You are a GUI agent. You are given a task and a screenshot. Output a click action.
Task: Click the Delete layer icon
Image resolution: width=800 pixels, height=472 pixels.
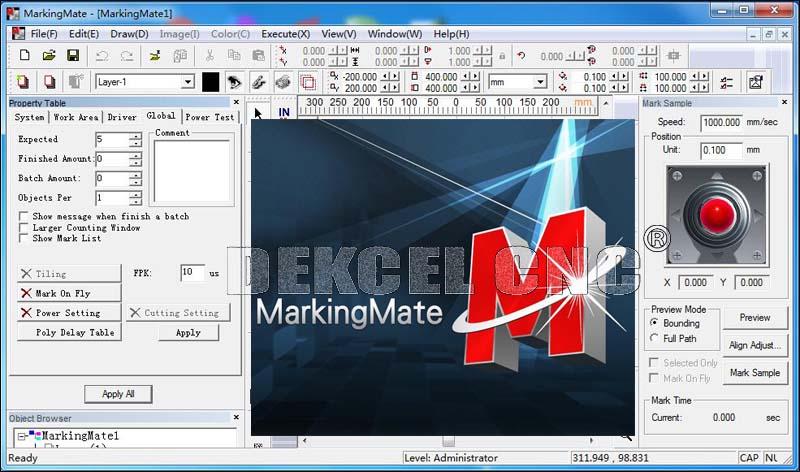pyautogui.click(x=49, y=82)
